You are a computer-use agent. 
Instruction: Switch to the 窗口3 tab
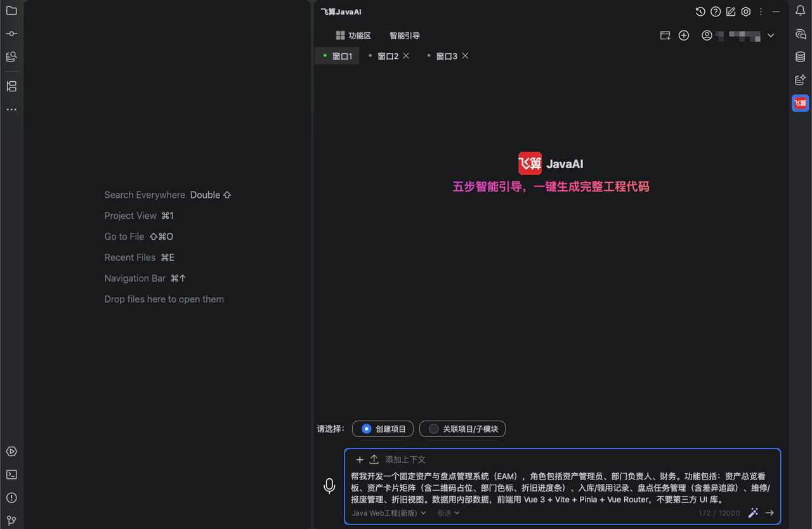tap(447, 56)
